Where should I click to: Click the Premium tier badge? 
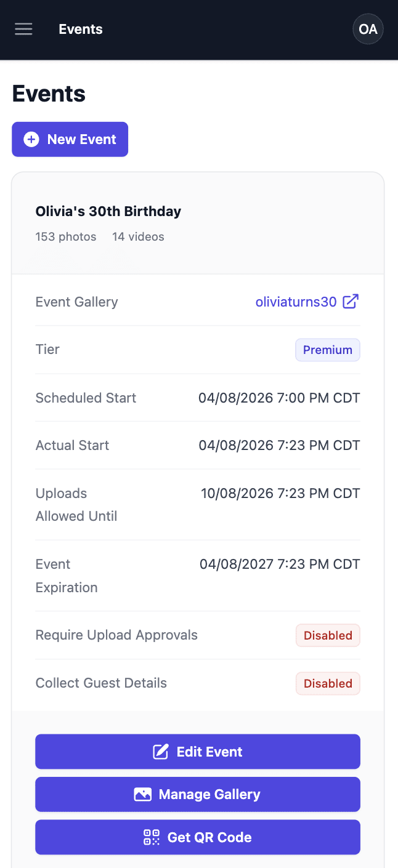pos(328,350)
